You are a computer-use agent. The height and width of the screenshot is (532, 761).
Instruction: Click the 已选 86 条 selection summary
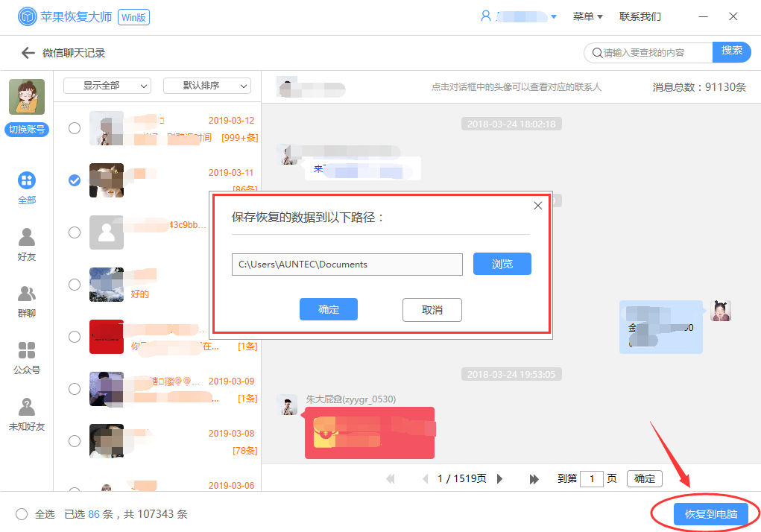pos(89,514)
